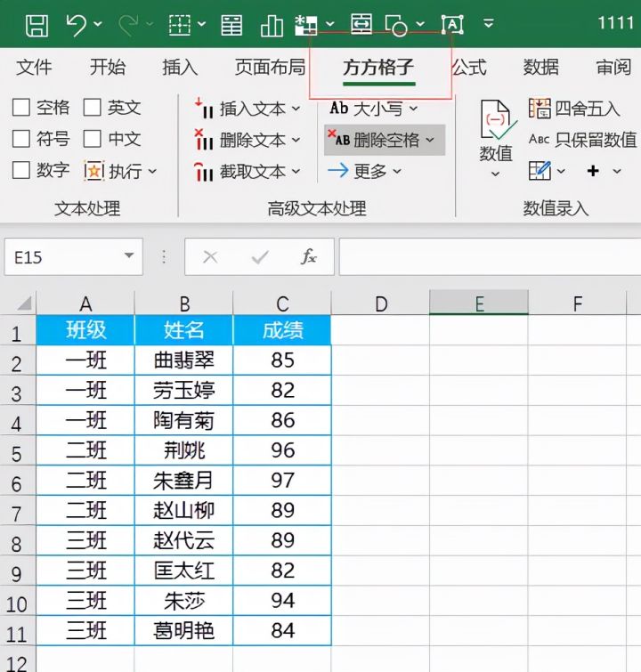
Task: Click score cell showing 97
Action: 282,481
